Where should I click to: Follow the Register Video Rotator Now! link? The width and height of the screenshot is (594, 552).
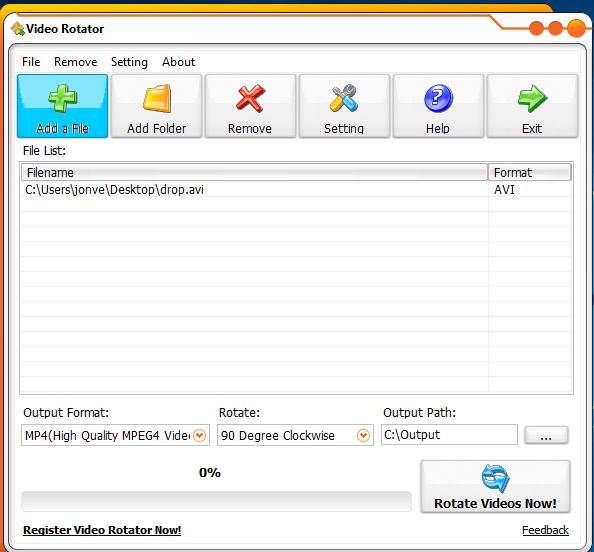pyautogui.click(x=102, y=530)
